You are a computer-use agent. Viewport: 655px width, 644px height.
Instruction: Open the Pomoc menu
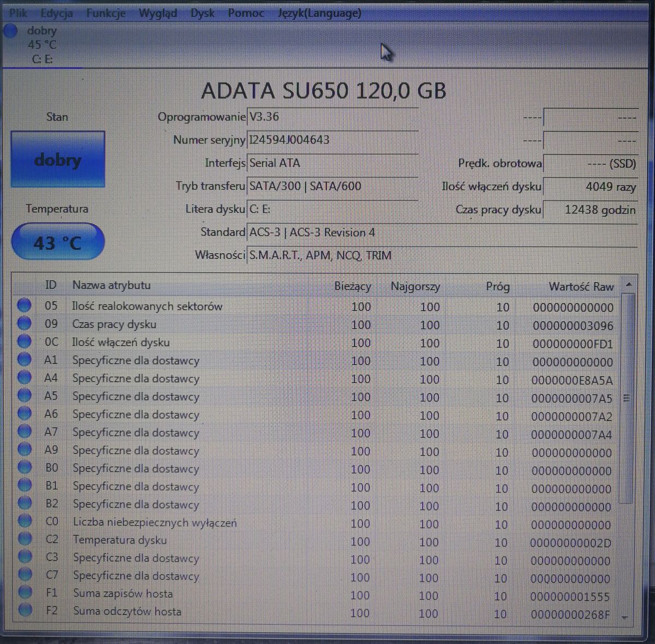point(246,13)
